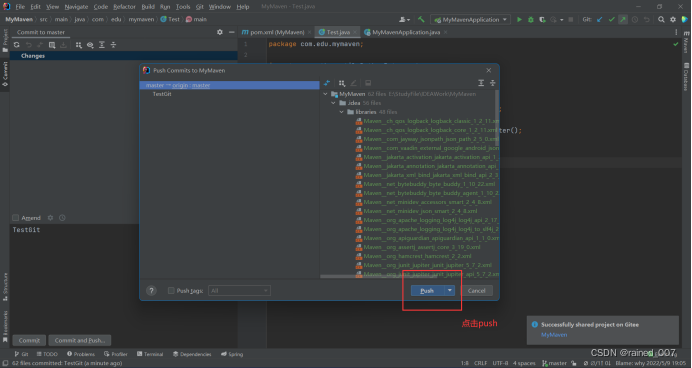The width and height of the screenshot is (692, 368).
Task: Open the Dependencies tool window
Action: 192,354
